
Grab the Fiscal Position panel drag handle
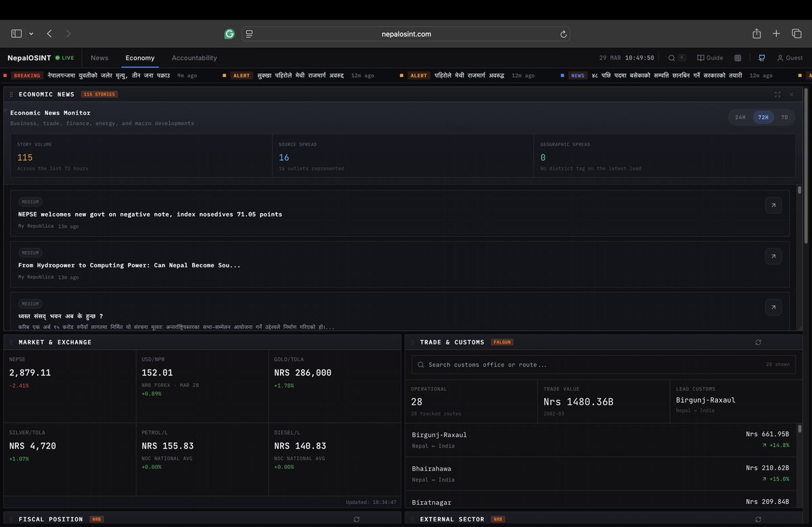point(11,520)
